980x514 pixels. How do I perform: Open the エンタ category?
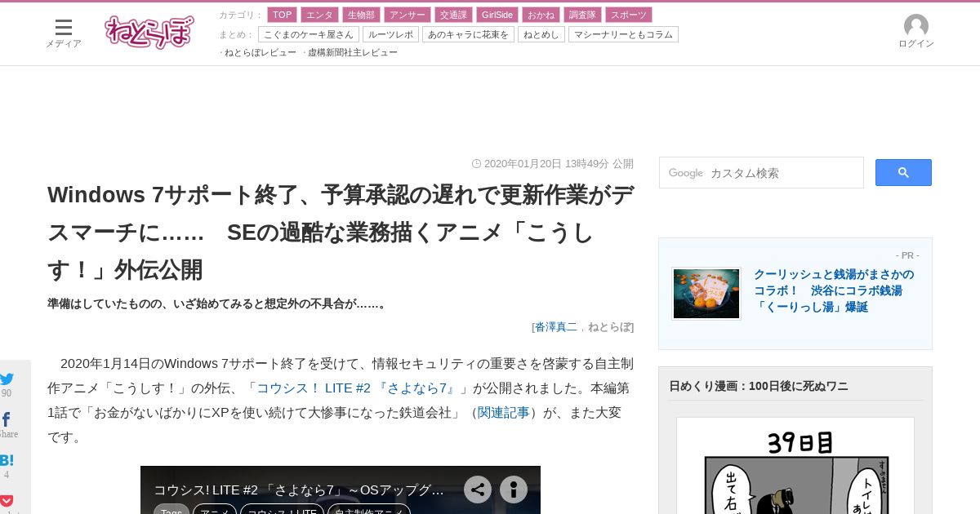[x=319, y=15]
